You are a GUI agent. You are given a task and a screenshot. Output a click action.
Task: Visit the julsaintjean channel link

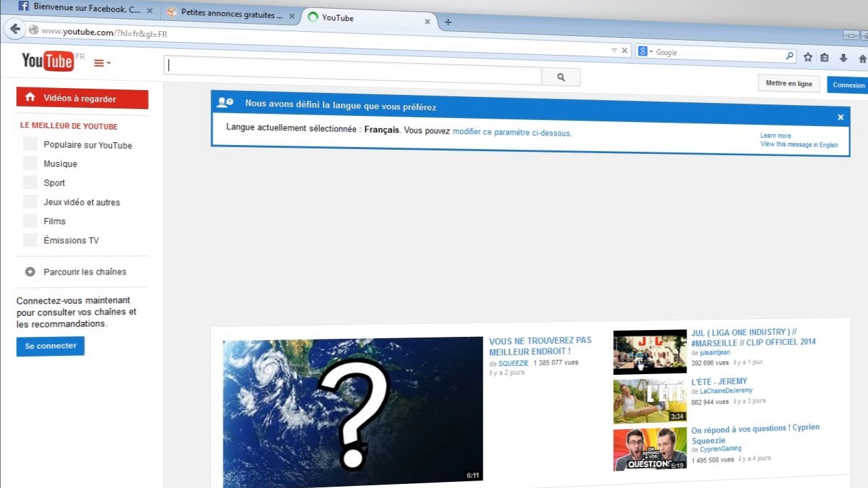tap(715, 352)
